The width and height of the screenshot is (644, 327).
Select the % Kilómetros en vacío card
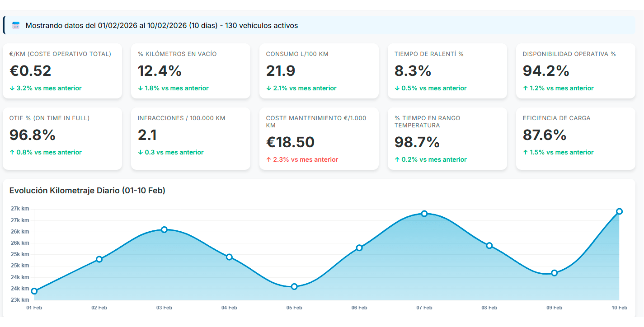(190, 71)
